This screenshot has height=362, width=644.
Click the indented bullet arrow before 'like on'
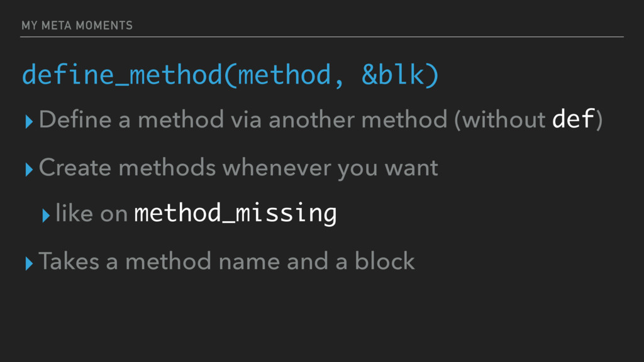tap(46, 215)
